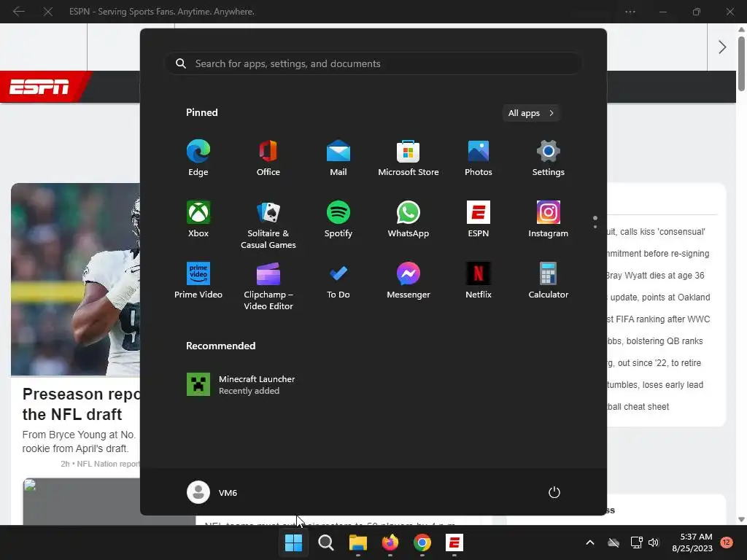Launch Firefox from the taskbar
Image resolution: width=747 pixels, height=560 pixels.
(x=390, y=542)
